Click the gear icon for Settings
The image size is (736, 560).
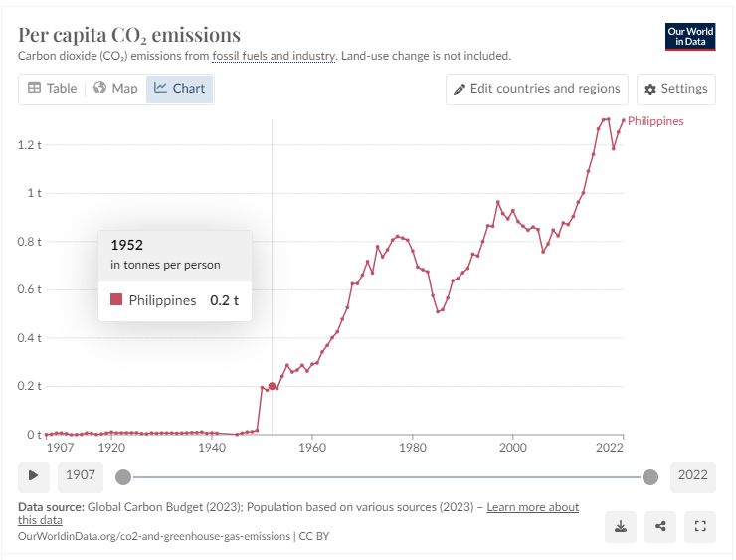(650, 89)
